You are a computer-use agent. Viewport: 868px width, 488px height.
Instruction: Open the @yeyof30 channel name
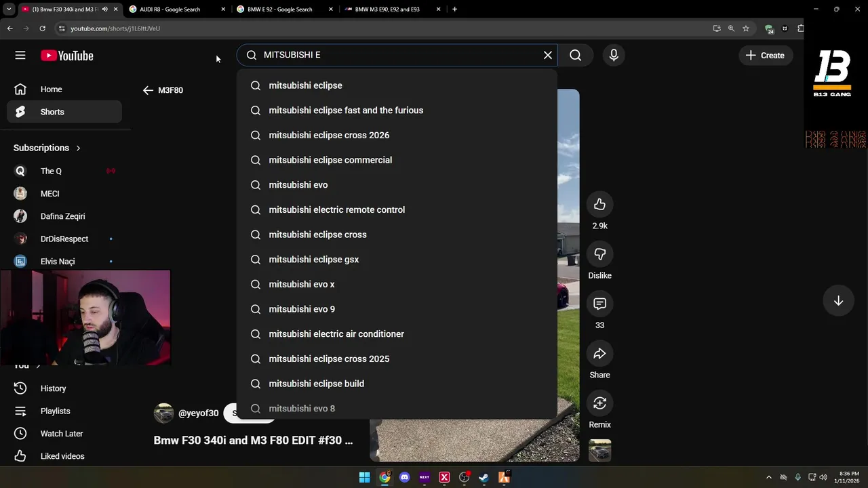coord(198,413)
